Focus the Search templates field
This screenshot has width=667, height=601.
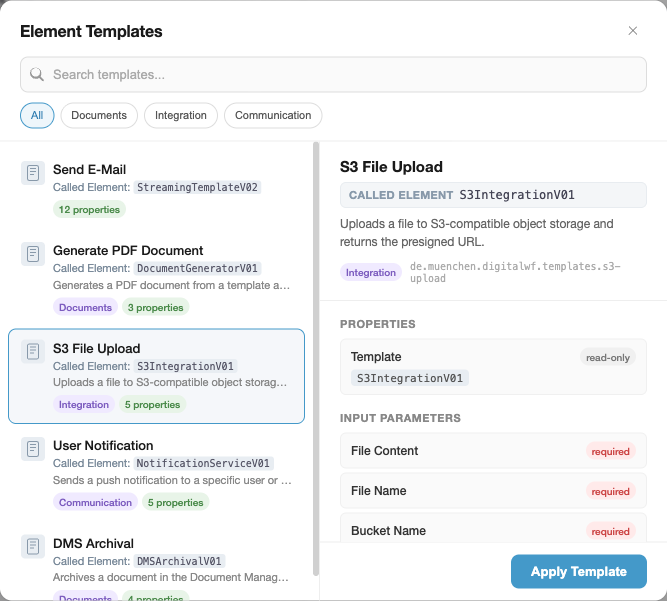[334, 74]
